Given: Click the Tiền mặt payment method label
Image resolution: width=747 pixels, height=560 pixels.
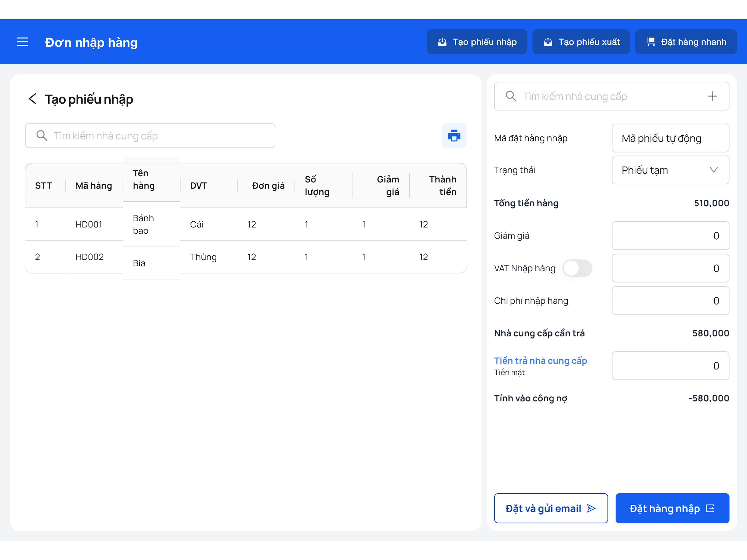Looking at the screenshot, I should pos(509,373).
